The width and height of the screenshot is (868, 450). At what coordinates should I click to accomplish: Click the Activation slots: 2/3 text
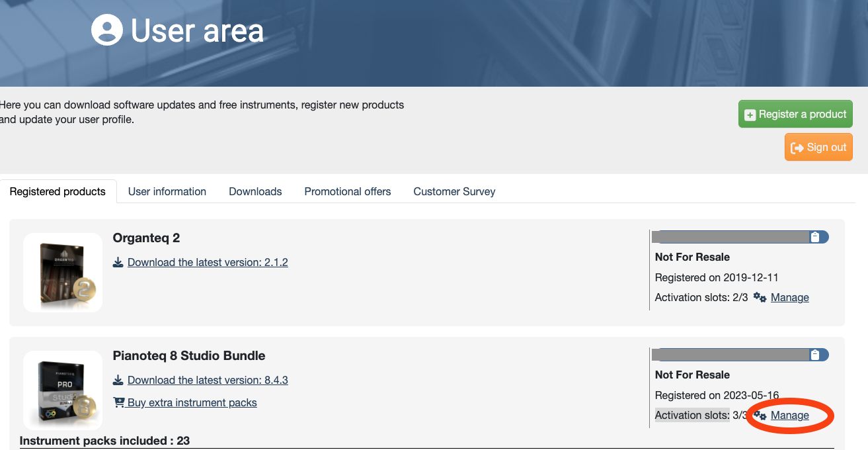tap(701, 297)
